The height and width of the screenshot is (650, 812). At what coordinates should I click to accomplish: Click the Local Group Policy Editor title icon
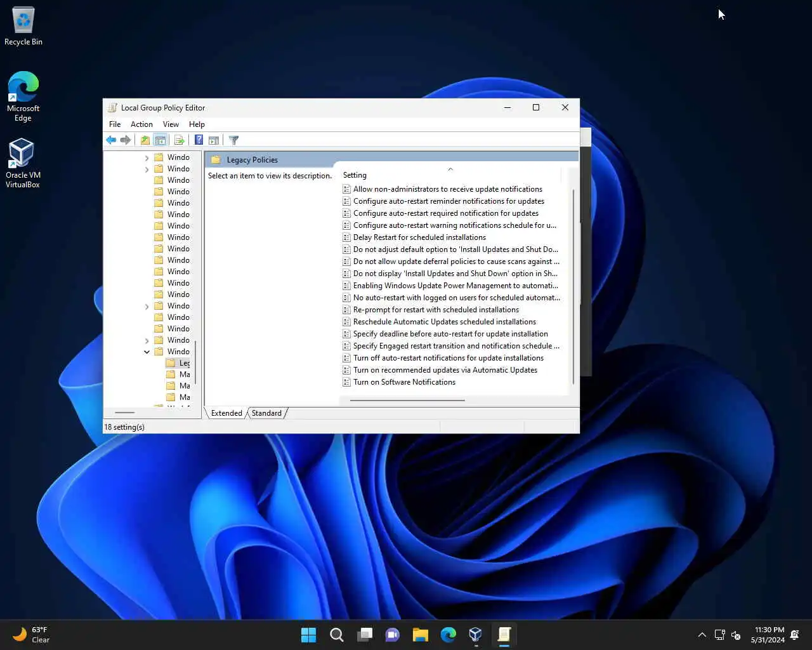tap(112, 108)
